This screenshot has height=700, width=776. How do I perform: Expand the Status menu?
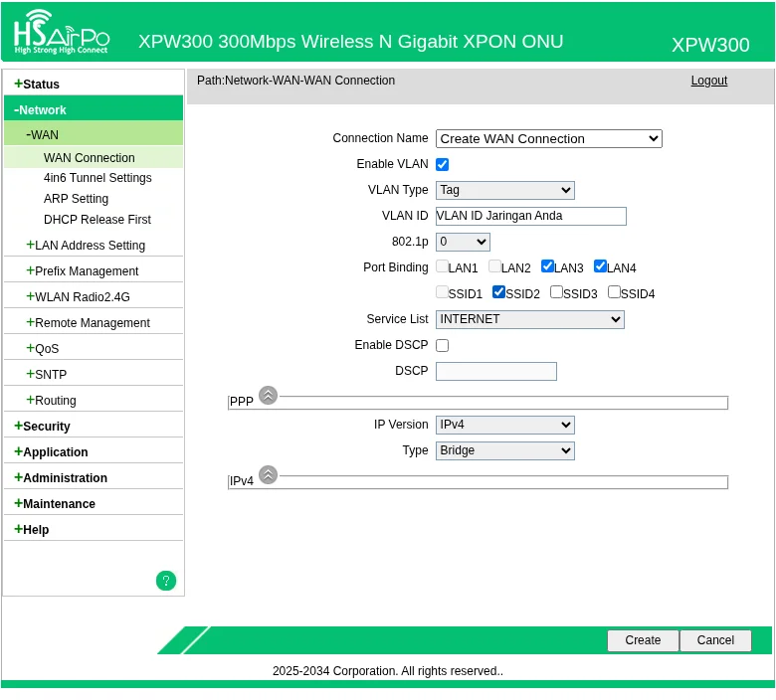(94, 85)
